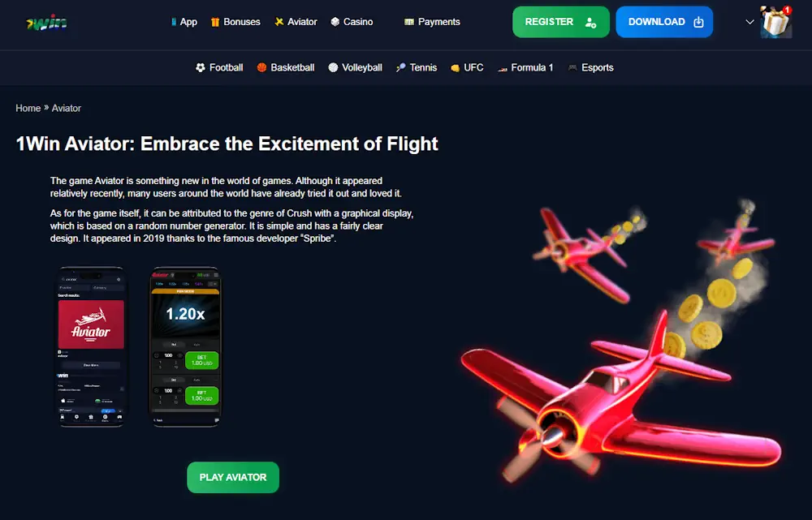Click the blue Download button
Viewport: 812px width, 520px height.
pyautogui.click(x=664, y=22)
